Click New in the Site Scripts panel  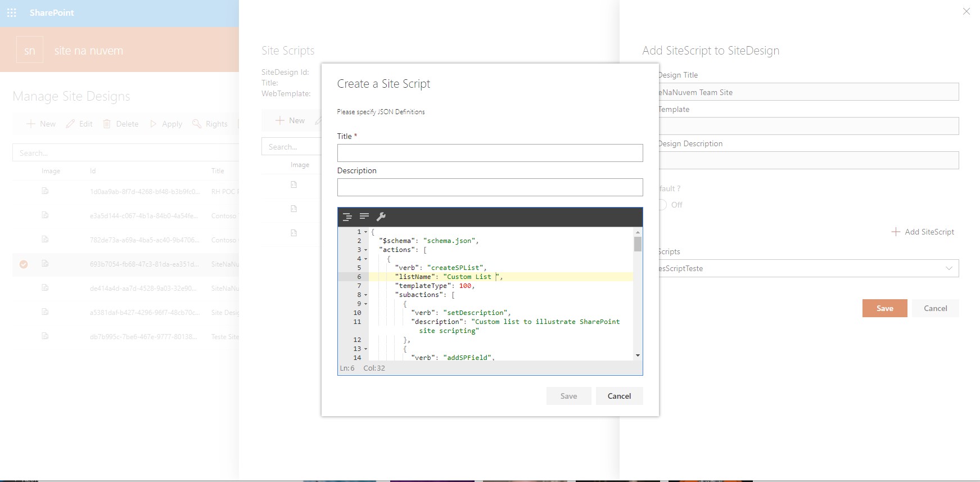coord(290,120)
